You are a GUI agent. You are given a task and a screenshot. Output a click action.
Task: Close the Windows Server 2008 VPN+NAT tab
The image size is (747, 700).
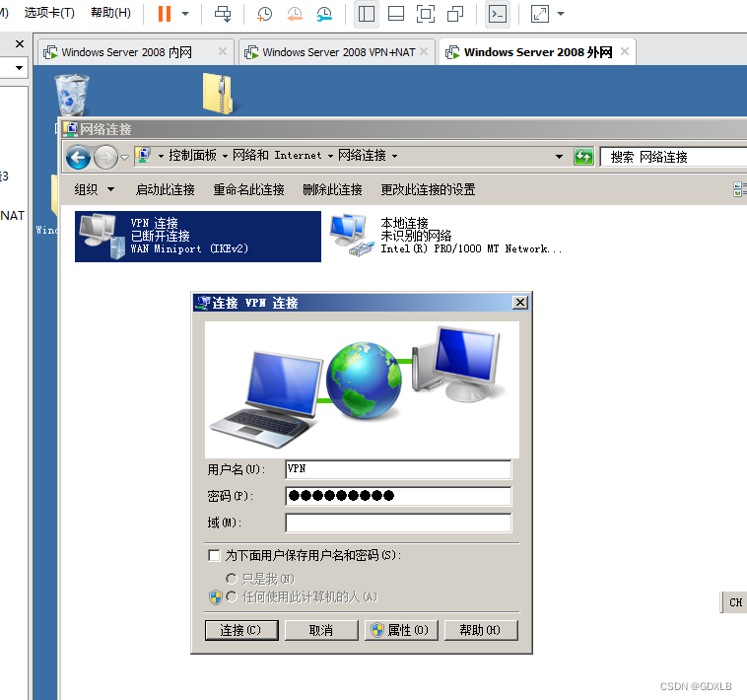point(424,51)
